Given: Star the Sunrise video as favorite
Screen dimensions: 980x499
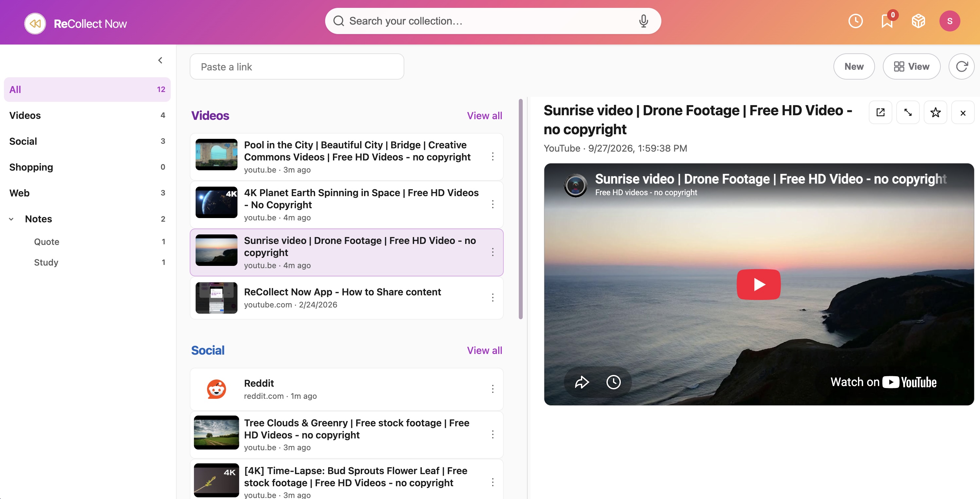Looking at the screenshot, I should tap(935, 112).
